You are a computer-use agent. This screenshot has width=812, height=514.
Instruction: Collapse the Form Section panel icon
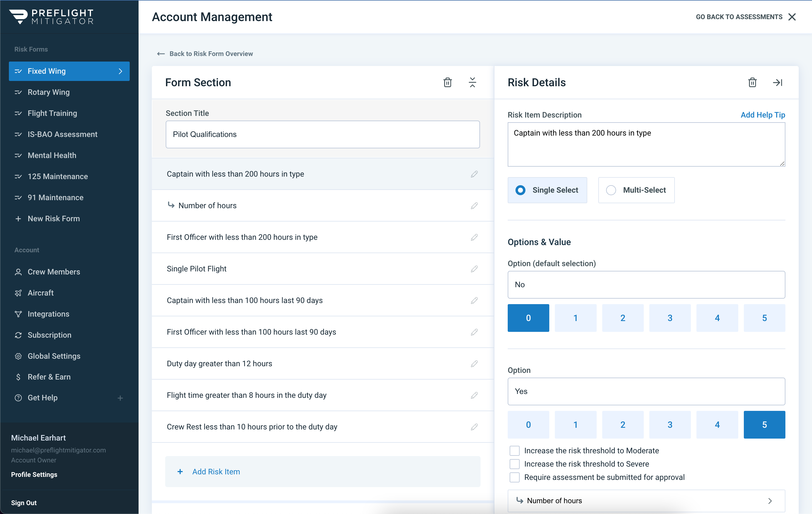tap(472, 82)
